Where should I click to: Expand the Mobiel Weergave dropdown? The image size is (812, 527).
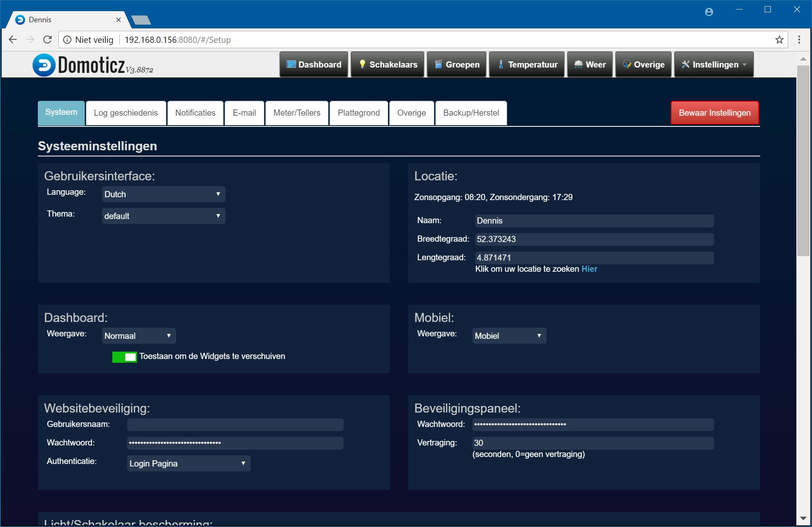[x=509, y=336]
